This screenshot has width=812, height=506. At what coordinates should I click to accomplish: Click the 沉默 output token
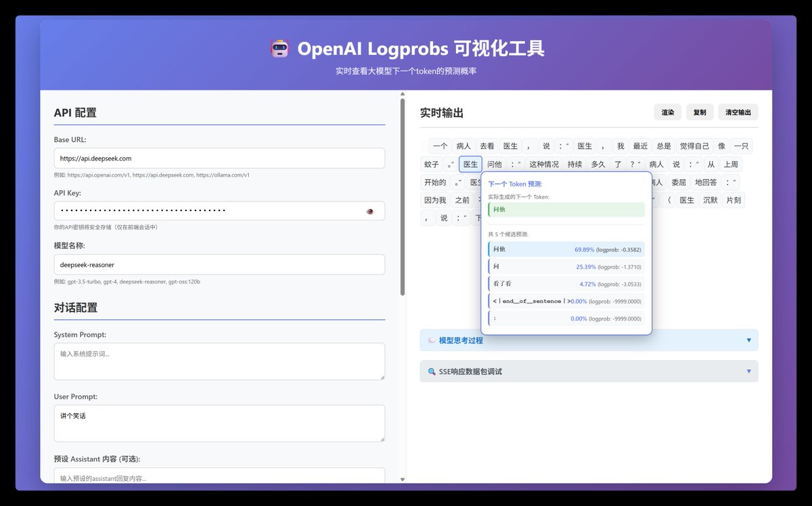coord(710,200)
